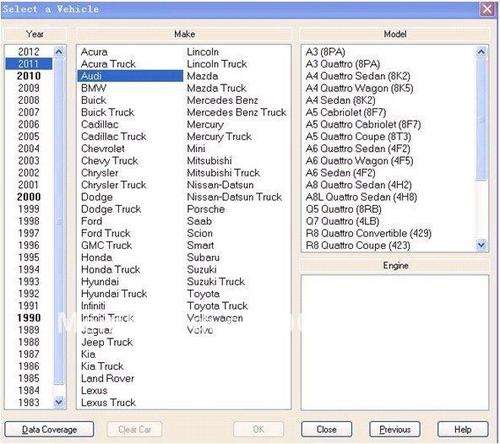Choose Acura Truck make
This screenshot has height=444, width=500.
pos(108,64)
